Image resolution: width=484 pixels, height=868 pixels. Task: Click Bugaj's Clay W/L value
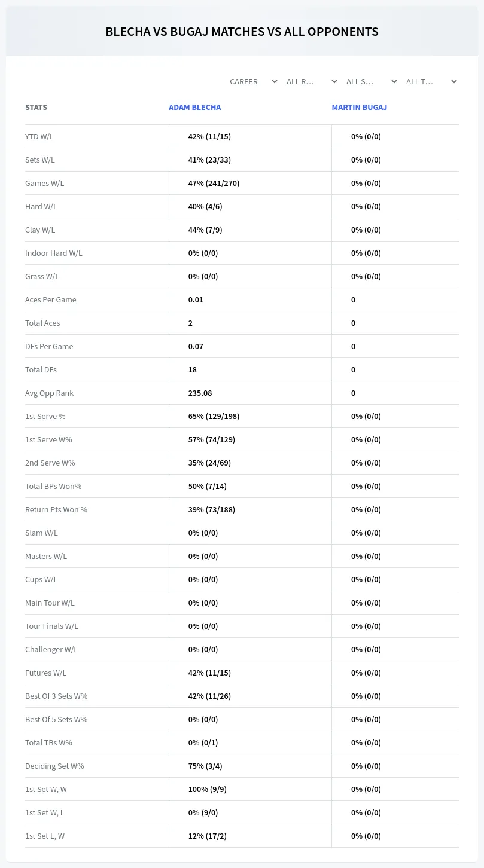366,230
